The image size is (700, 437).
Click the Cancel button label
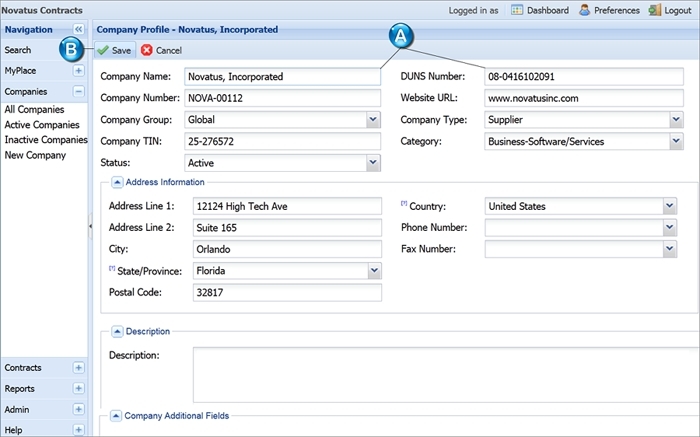pyautogui.click(x=169, y=50)
